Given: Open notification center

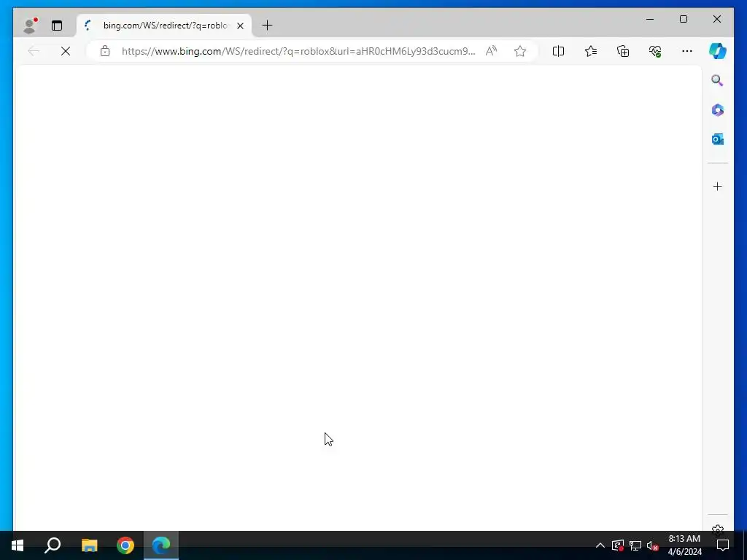Looking at the screenshot, I should tap(723, 545).
